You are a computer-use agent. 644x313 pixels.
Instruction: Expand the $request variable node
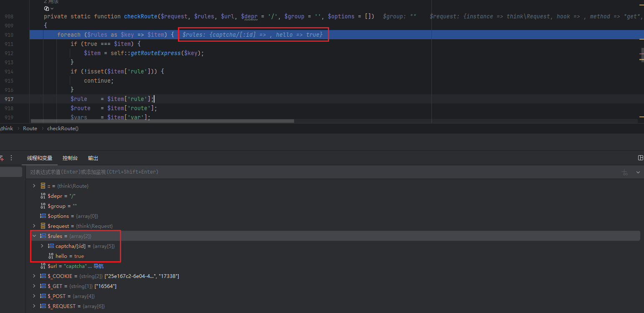[34, 226]
